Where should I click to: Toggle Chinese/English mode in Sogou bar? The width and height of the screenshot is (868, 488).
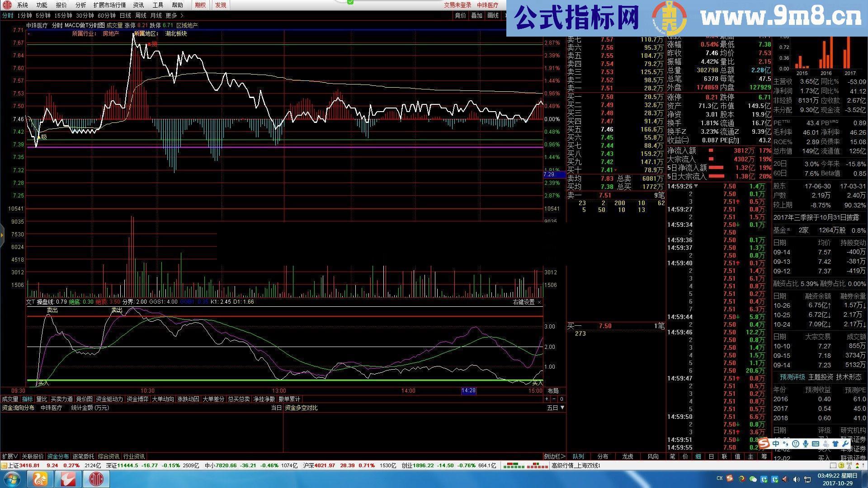pos(776,444)
